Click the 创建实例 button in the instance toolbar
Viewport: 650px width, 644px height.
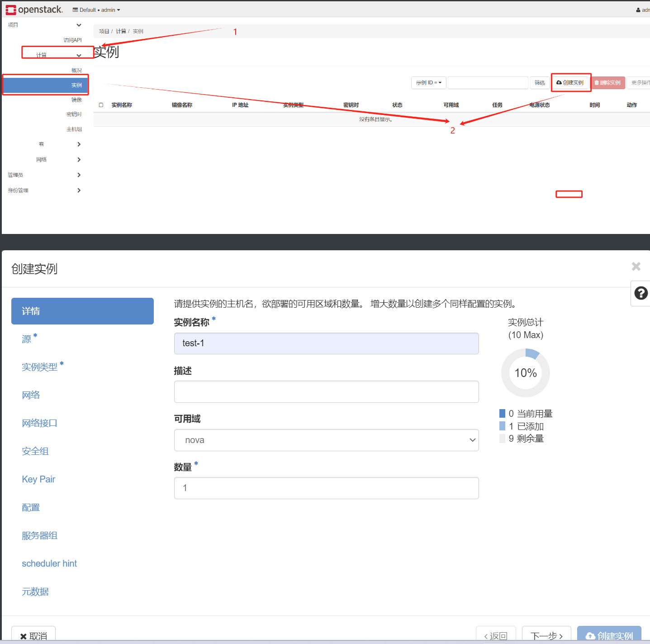coord(570,82)
